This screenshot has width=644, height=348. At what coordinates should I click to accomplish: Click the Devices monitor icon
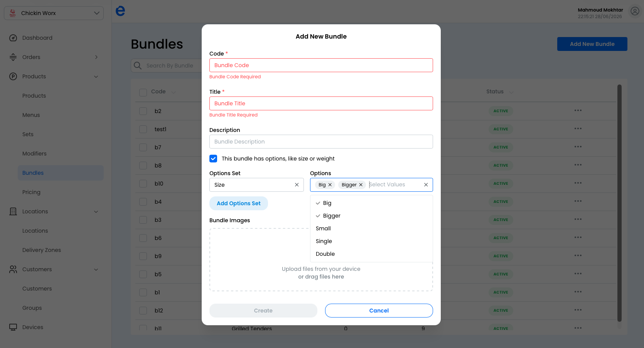[13, 327]
